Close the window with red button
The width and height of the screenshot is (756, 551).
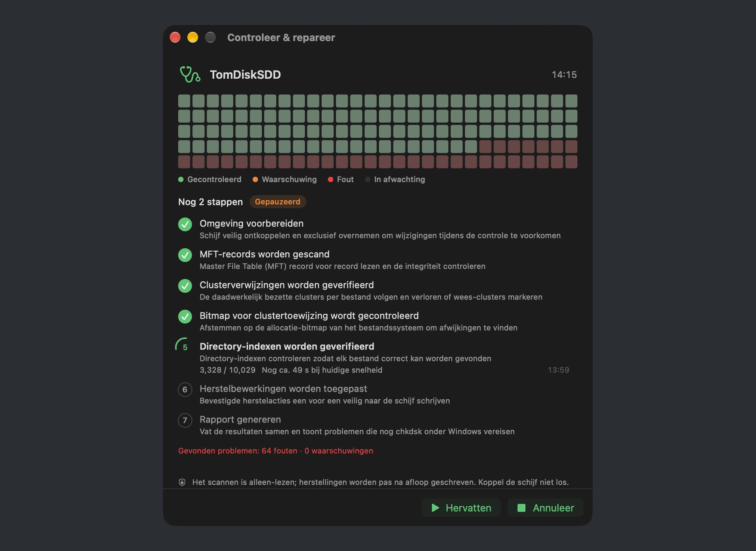(x=175, y=37)
